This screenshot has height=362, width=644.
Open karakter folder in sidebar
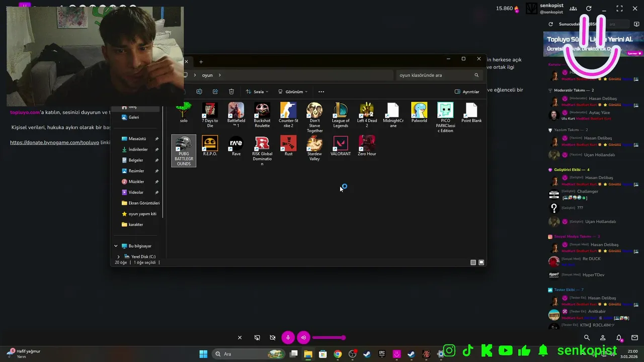point(133,224)
